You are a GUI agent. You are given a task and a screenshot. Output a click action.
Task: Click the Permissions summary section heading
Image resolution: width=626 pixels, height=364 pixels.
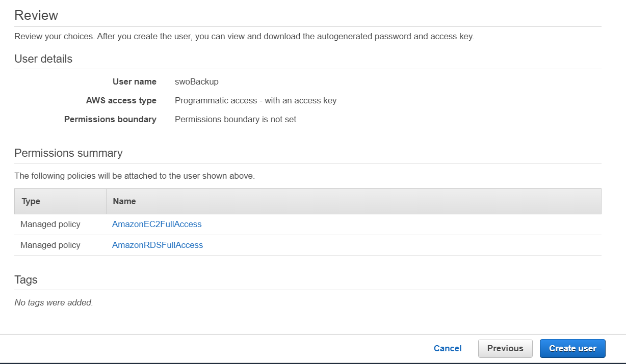tap(68, 153)
